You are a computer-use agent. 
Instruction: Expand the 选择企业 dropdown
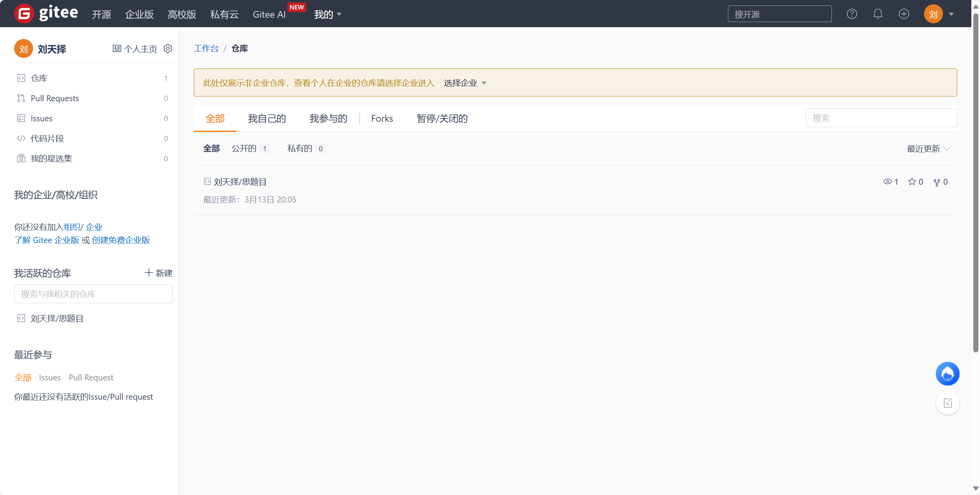(465, 83)
